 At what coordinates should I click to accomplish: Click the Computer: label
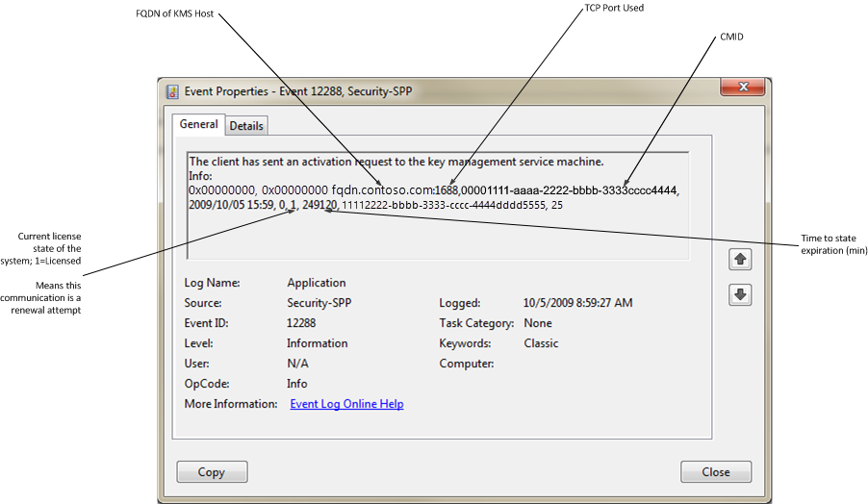click(467, 364)
